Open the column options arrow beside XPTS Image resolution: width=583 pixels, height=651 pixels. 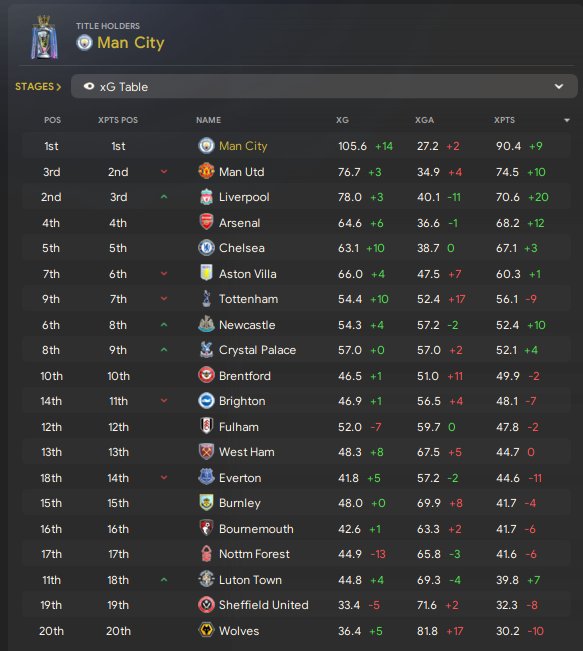567,120
